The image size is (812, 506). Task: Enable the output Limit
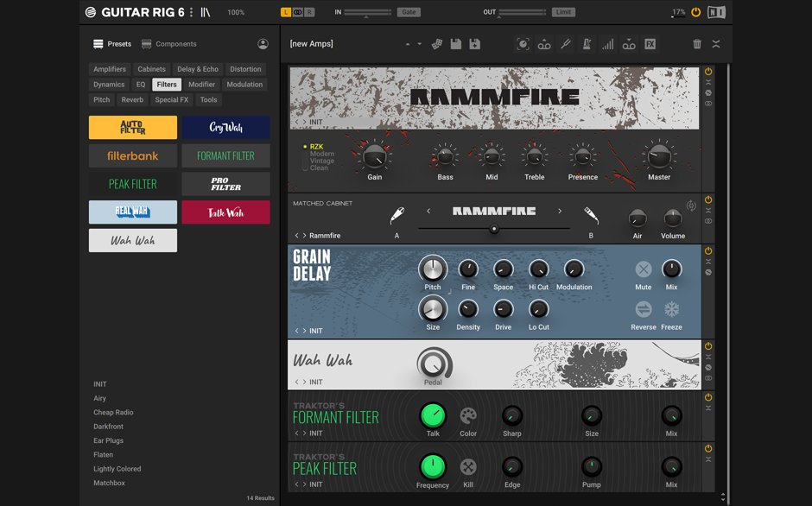[x=563, y=12]
